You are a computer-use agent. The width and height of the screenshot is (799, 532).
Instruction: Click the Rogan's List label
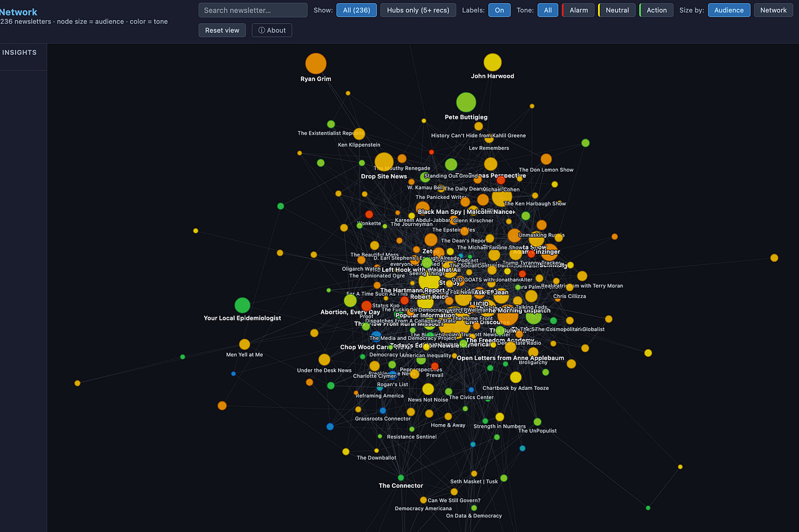(392, 384)
